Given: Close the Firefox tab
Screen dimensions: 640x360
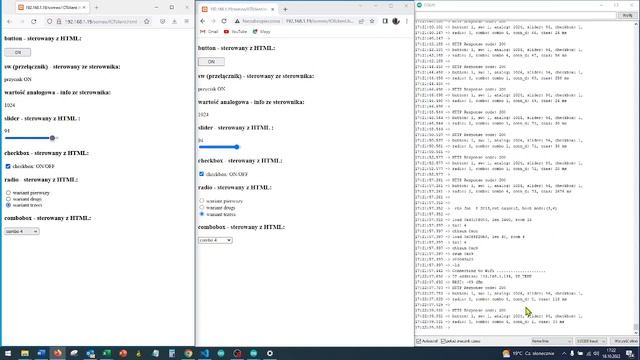Looking at the screenshot, I should [x=84, y=7].
